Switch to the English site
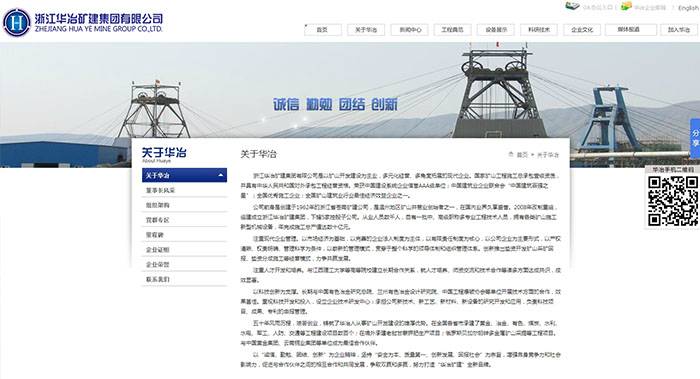Screen dimensions: 700x379 [688, 8]
